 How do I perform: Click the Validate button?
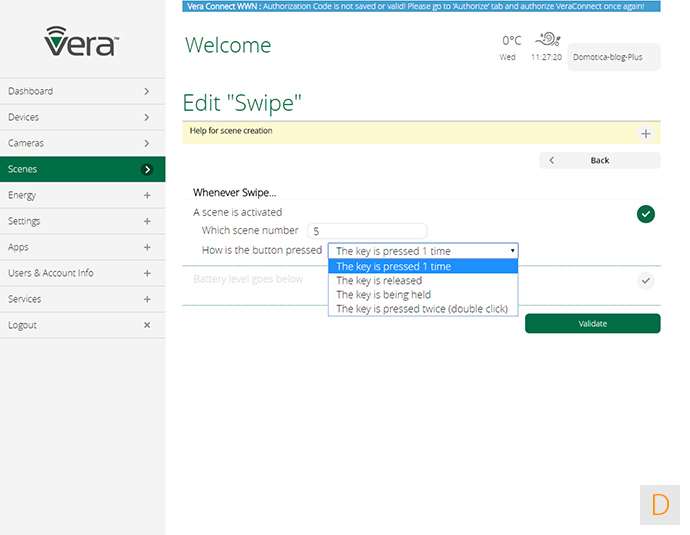click(x=592, y=324)
